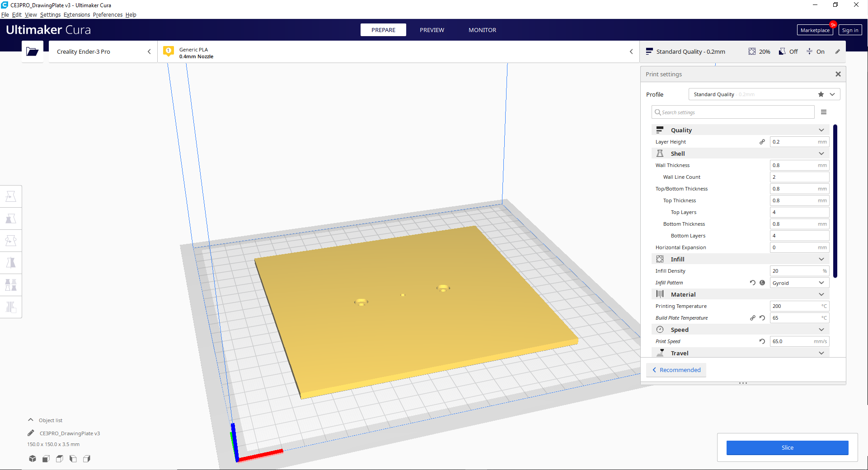Select the Scale tool in left toolbar
The image size is (868, 470).
[11, 219]
